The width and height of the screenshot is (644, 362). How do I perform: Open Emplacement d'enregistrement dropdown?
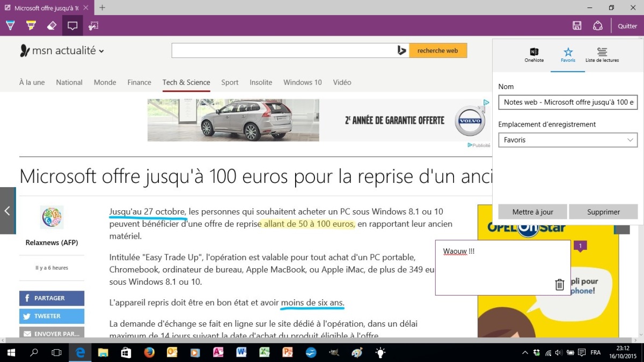click(x=568, y=140)
